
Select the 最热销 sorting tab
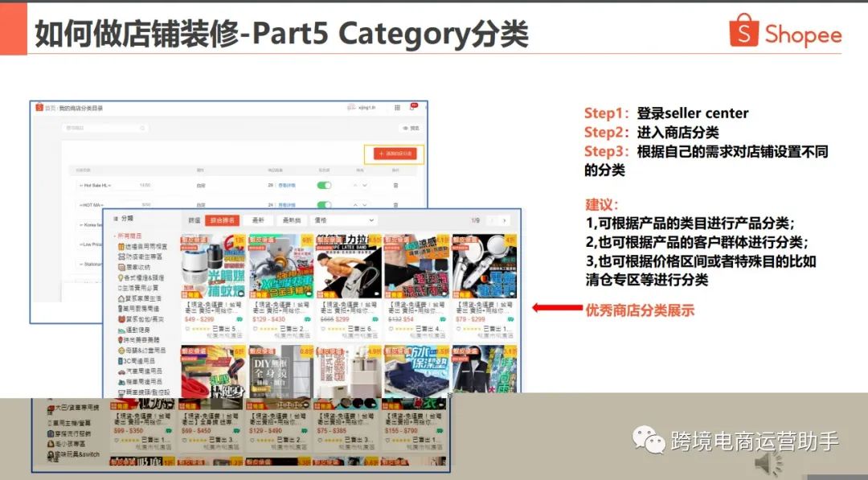click(x=291, y=220)
